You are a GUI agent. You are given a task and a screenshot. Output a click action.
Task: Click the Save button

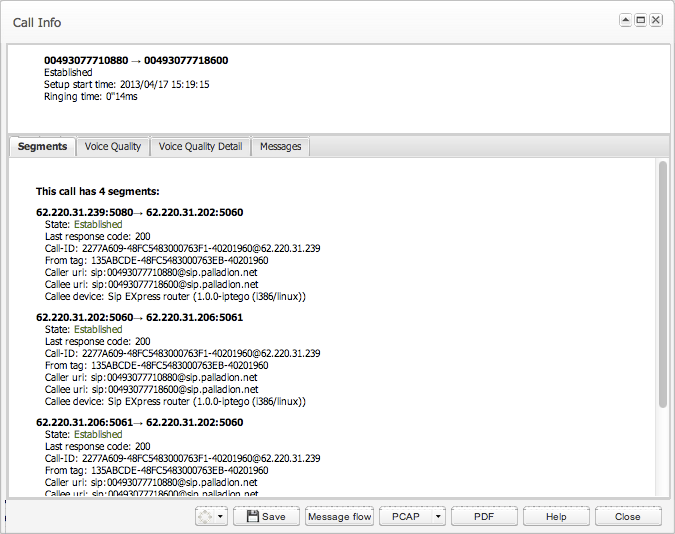(x=266, y=516)
